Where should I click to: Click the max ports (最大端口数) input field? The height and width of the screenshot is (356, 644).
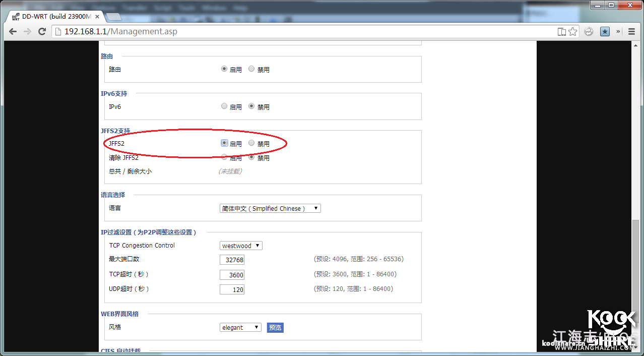coord(232,260)
